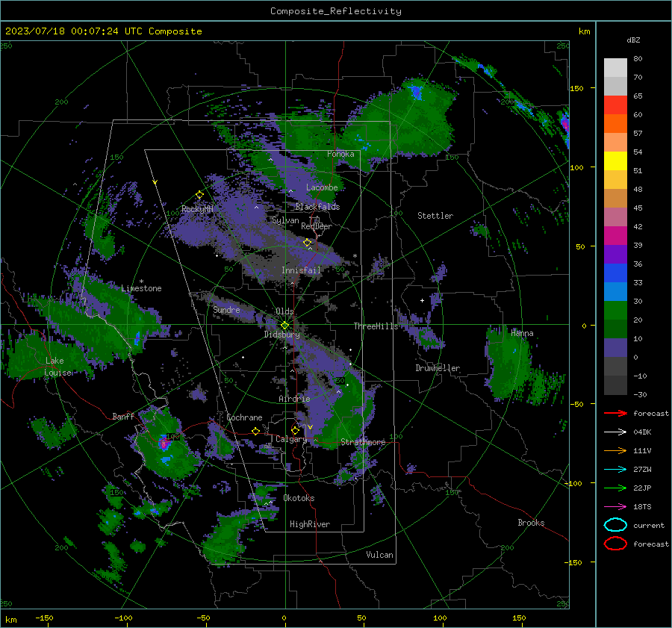This screenshot has height=628, width=672.
Task: Click the dBZ legend heading
Action: (633, 40)
